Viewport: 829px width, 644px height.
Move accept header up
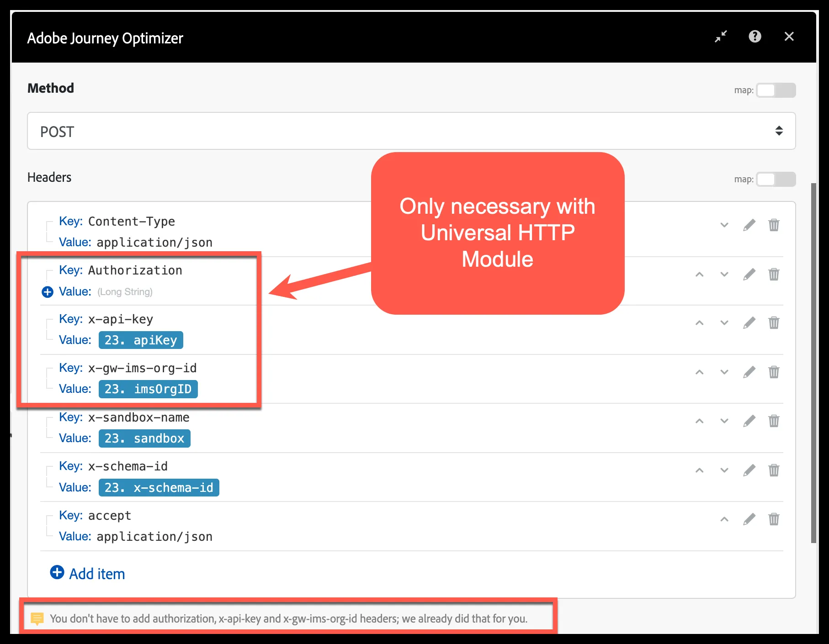(724, 519)
